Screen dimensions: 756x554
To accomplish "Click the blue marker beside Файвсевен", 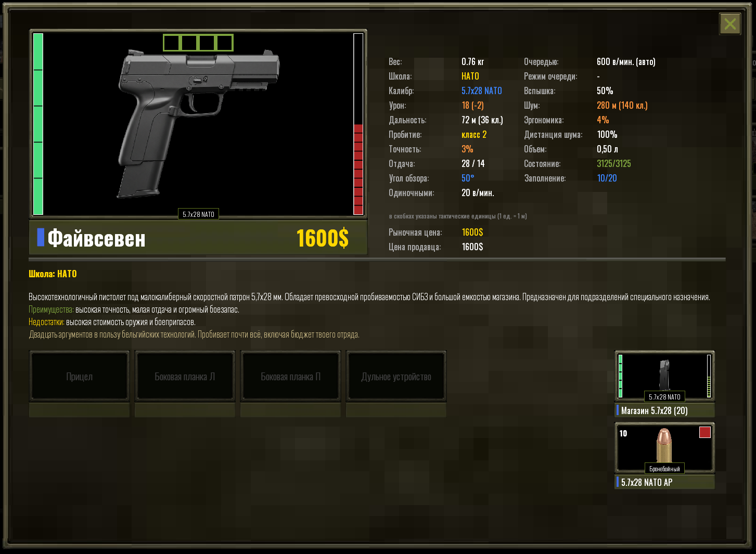I will pos(41,237).
